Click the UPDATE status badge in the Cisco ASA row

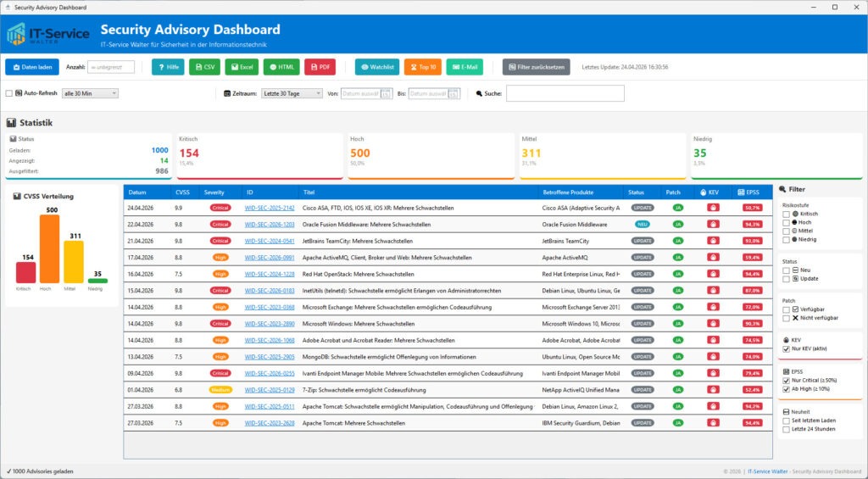tap(643, 208)
